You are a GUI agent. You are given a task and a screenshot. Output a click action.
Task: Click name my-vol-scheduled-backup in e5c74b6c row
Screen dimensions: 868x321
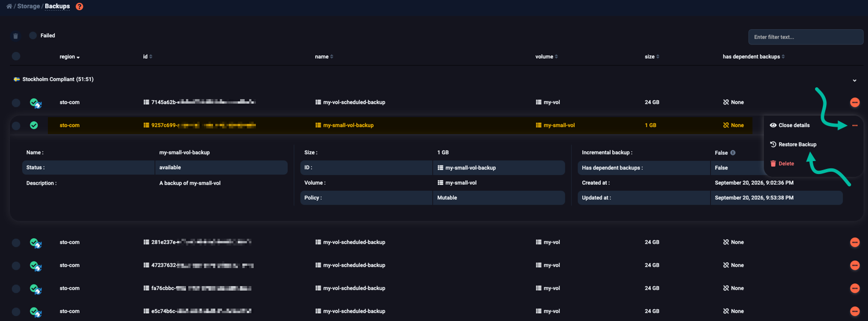pos(350,311)
